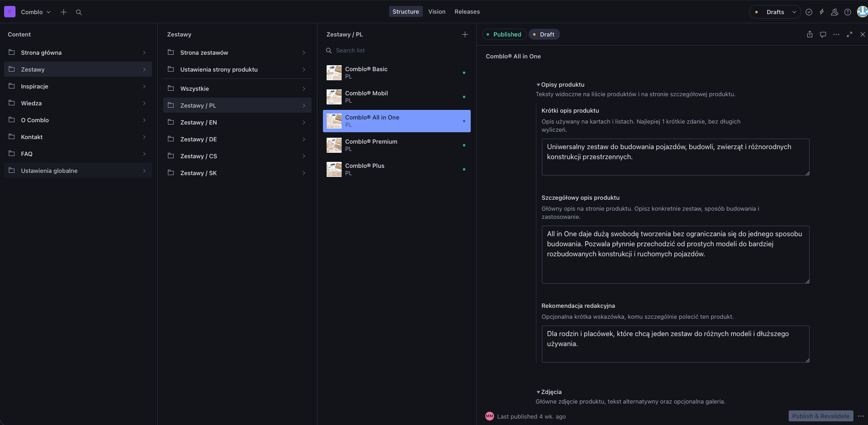Expand document pane to focus mode

point(849,34)
